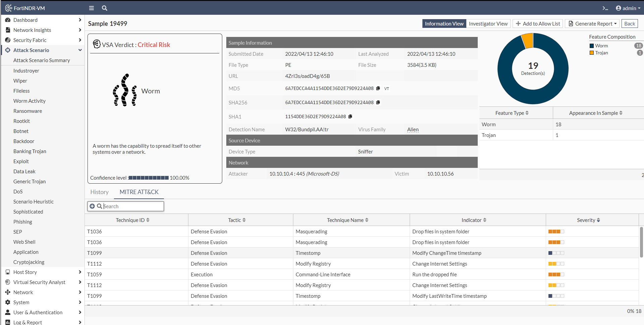Click the hamburger menu icon in header
The height and width of the screenshot is (325, 644).
[x=91, y=8]
